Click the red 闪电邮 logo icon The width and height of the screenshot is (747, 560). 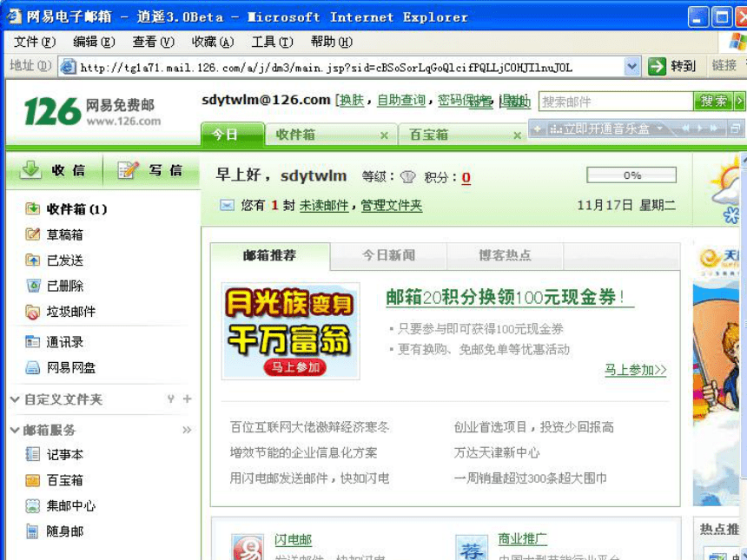tap(248, 547)
